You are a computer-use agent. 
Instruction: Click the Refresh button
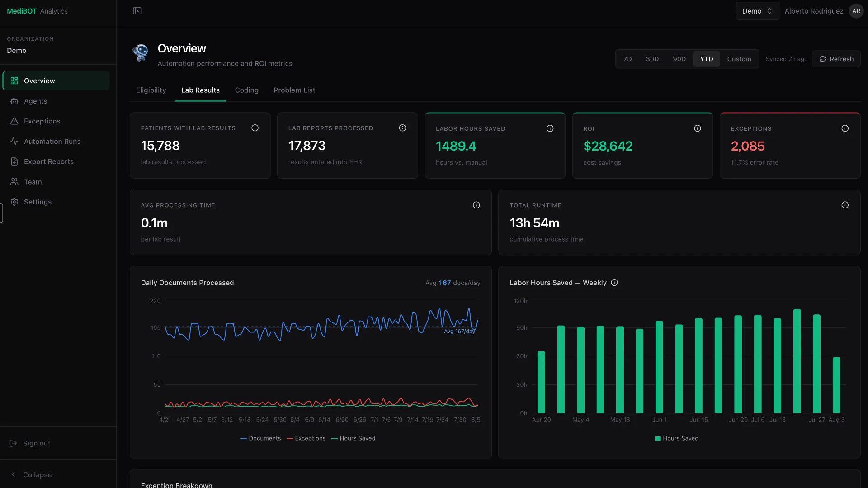tap(836, 59)
